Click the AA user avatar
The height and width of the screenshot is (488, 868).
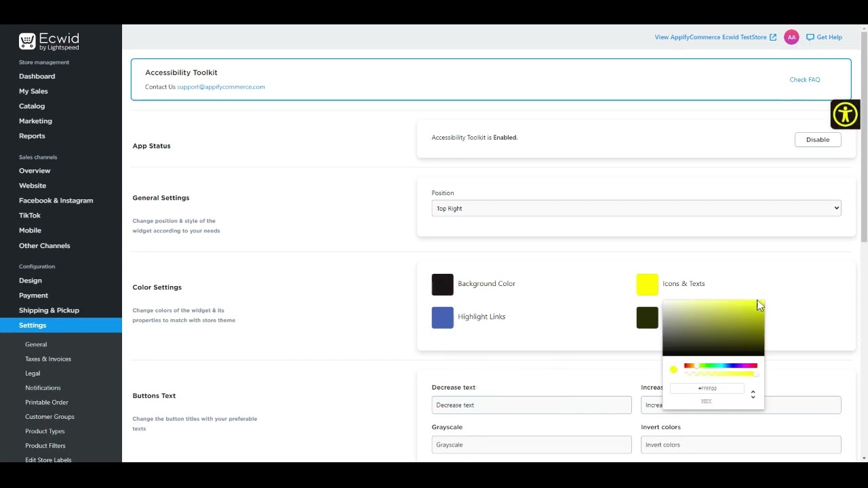791,37
